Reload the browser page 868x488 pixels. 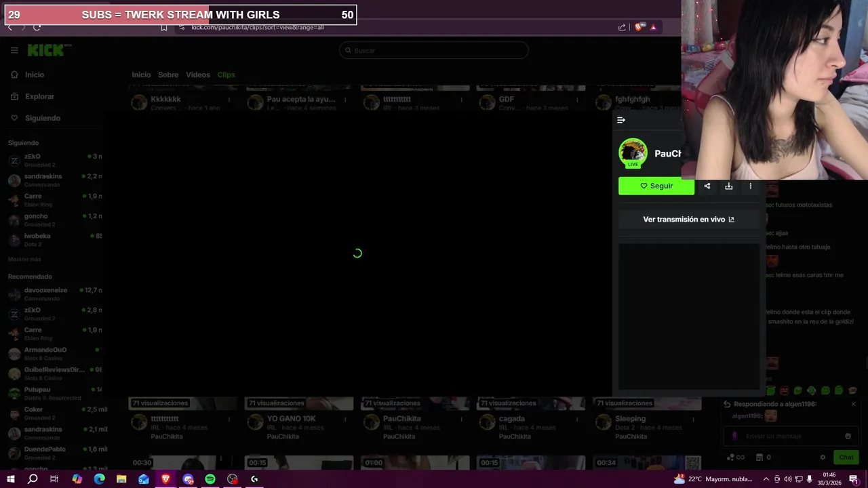[x=37, y=27]
